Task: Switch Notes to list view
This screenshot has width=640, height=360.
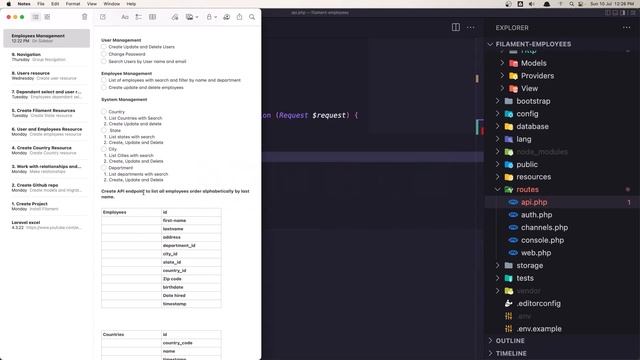Action: point(36,17)
